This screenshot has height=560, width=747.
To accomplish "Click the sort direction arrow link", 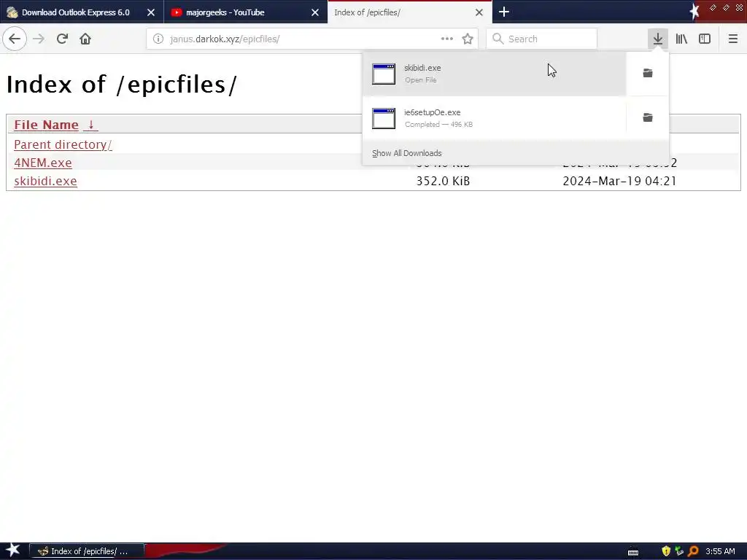I will coord(90,125).
